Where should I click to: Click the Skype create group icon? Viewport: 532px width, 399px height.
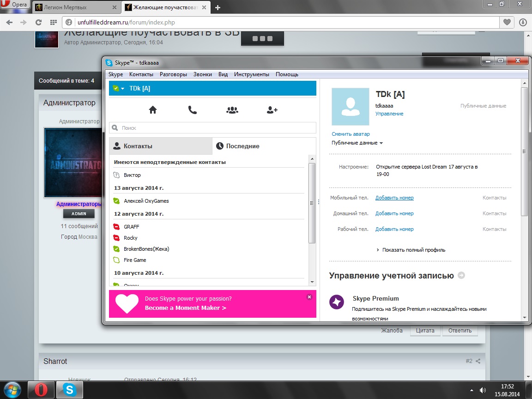pyautogui.click(x=232, y=110)
